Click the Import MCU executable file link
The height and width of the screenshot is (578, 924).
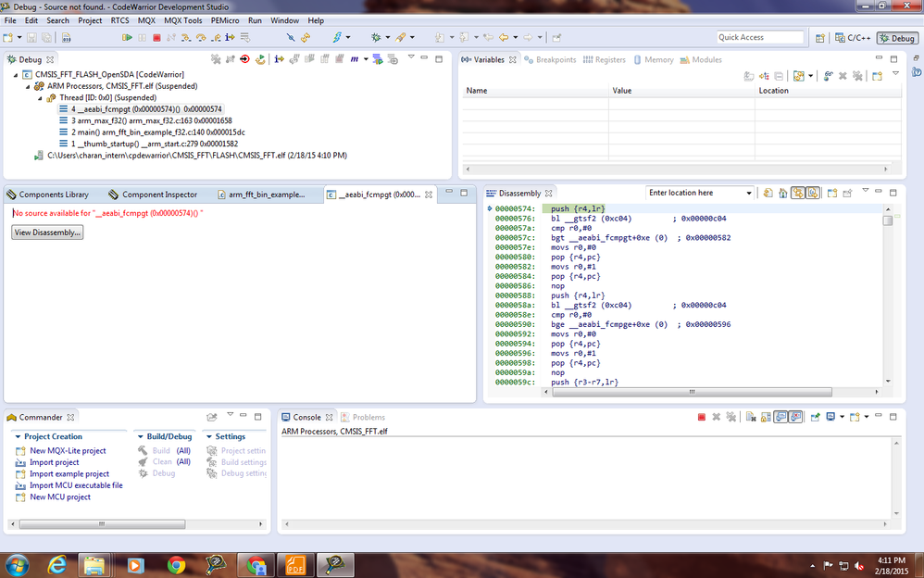76,485
